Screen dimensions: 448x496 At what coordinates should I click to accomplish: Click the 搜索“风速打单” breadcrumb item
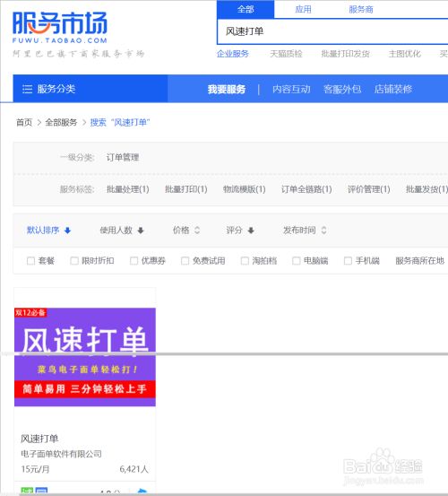pos(120,122)
